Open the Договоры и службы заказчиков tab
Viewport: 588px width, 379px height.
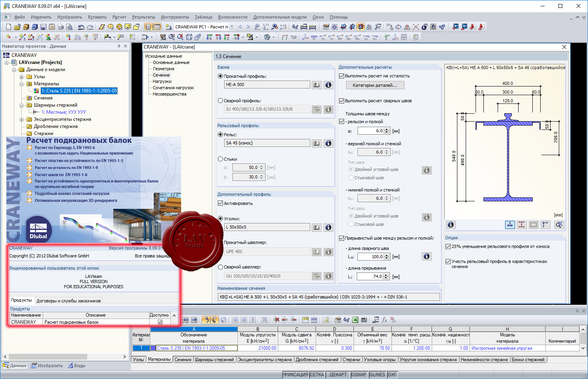pyautogui.click(x=69, y=301)
